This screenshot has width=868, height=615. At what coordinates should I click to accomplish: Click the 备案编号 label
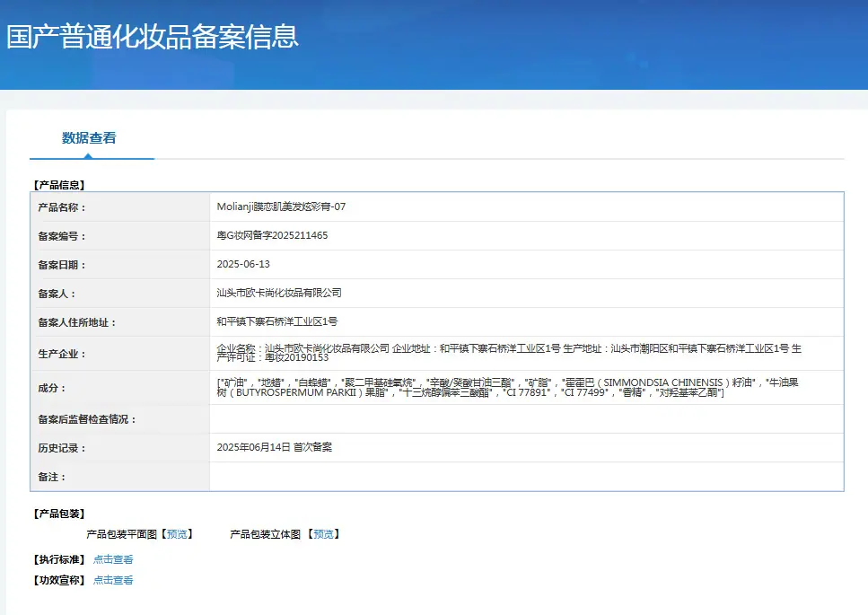pos(61,236)
